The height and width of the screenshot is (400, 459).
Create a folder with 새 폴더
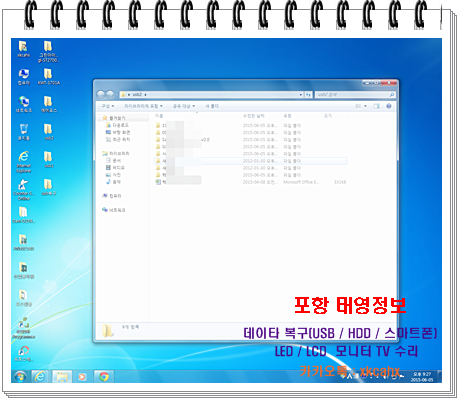pyautogui.click(x=212, y=106)
